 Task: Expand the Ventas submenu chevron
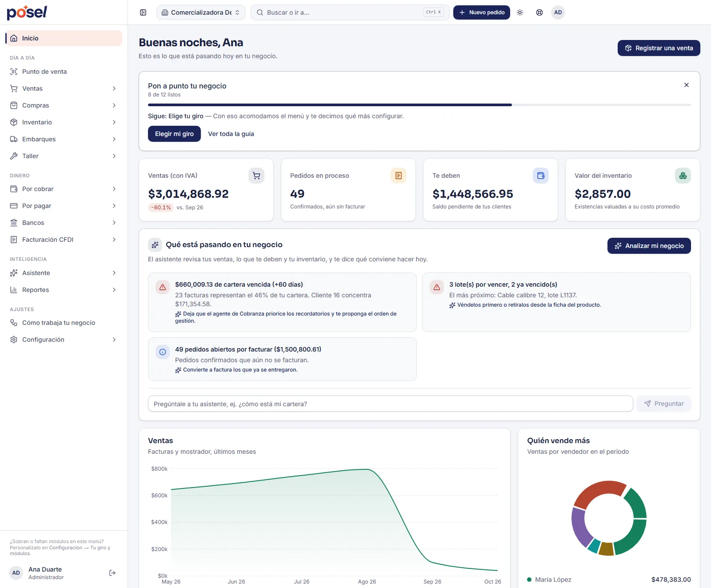point(114,88)
